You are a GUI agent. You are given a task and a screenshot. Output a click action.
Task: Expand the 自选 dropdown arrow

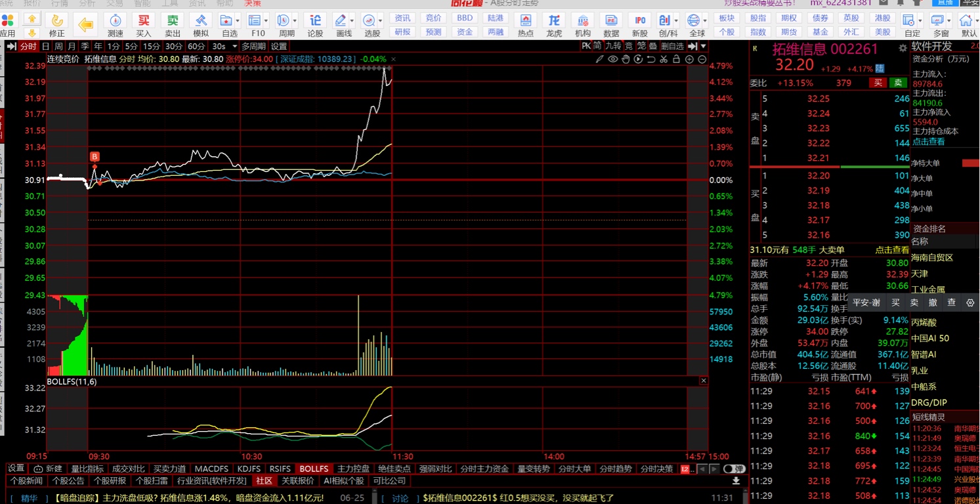point(237,20)
